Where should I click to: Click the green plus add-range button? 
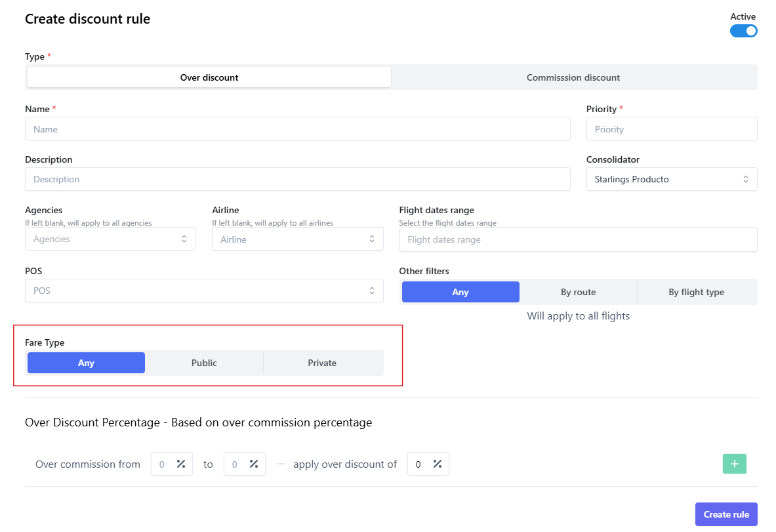point(734,464)
